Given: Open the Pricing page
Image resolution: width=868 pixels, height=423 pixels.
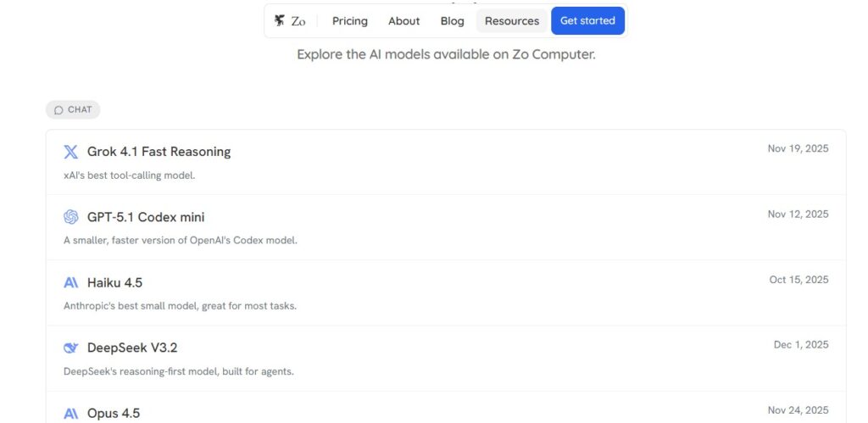Looking at the screenshot, I should coord(350,21).
